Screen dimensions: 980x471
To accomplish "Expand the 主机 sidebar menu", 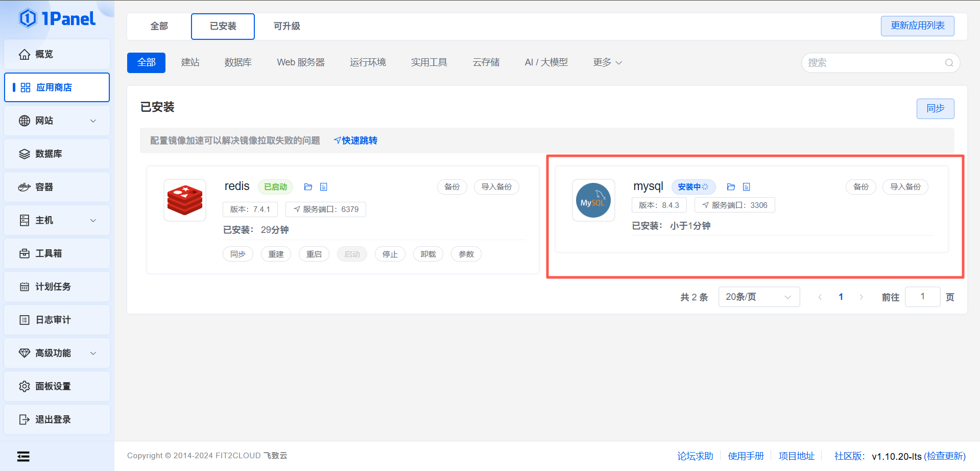I will pos(57,220).
